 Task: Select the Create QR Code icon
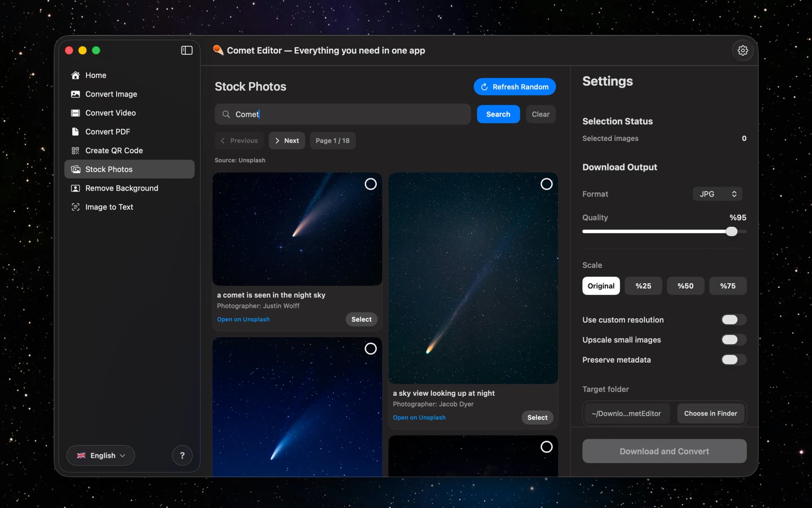pos(75,150)
